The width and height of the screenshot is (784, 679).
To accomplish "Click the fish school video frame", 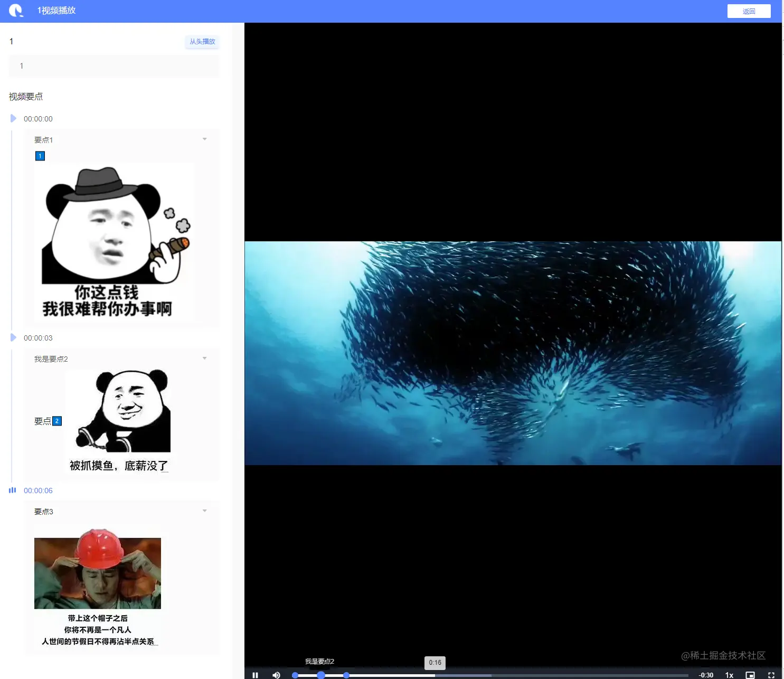I will click(x=513, y=353).
